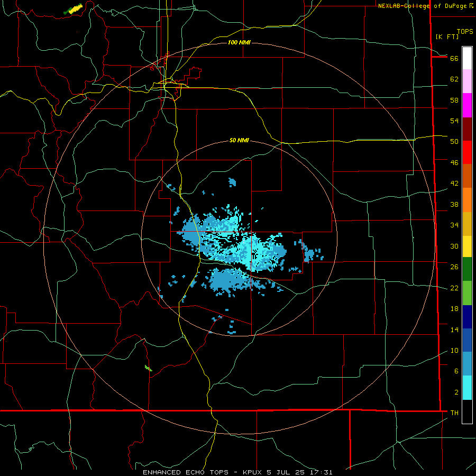Click the bright red legend color band
Image resolution: width=476 pixels, height=476 pixels.
(467, 152)
